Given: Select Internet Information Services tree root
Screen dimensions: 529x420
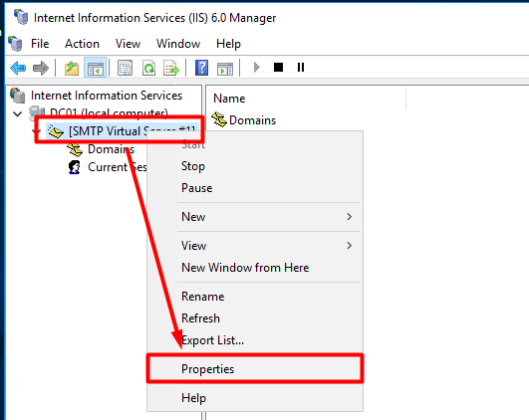Looking at the screenshot, I should (107, 96).
